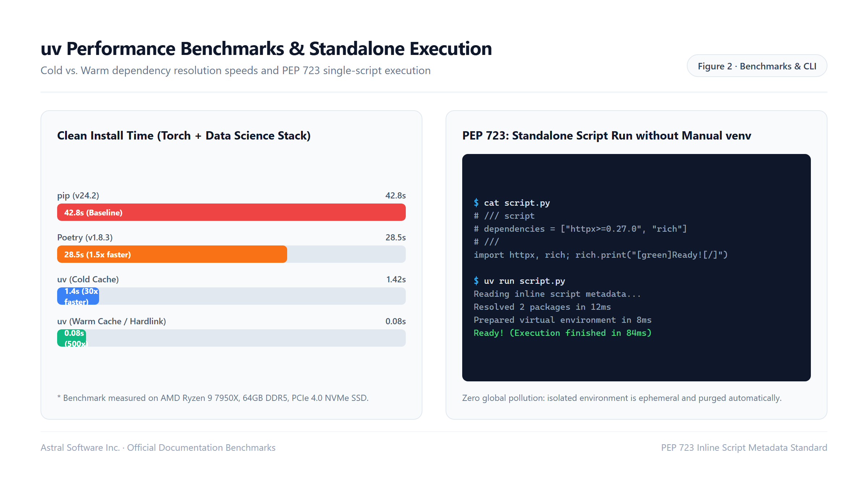Click 'Astral Software Inc.' footer text
The height and width of the screenshot is (488, 868).
158,448
